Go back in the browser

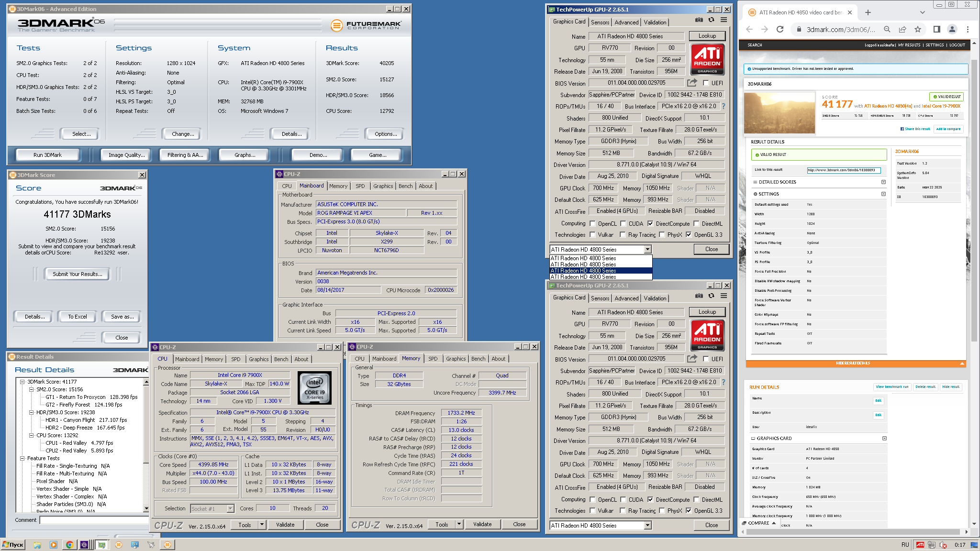[749, 29]
